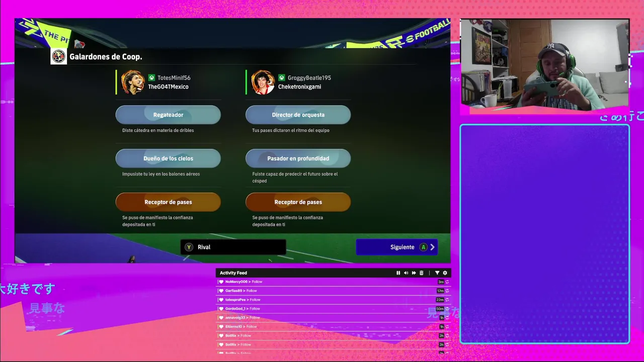Click the heart icon beside totesproPes
This screenshot has width=644, height=362.
[x=221, y=300]
